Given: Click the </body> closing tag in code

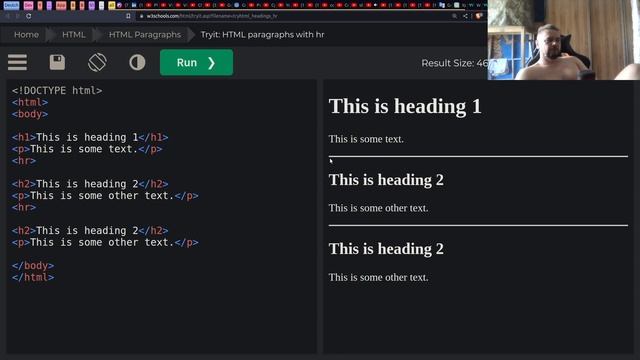Looking at the screenshot, I should click(33, 266).
